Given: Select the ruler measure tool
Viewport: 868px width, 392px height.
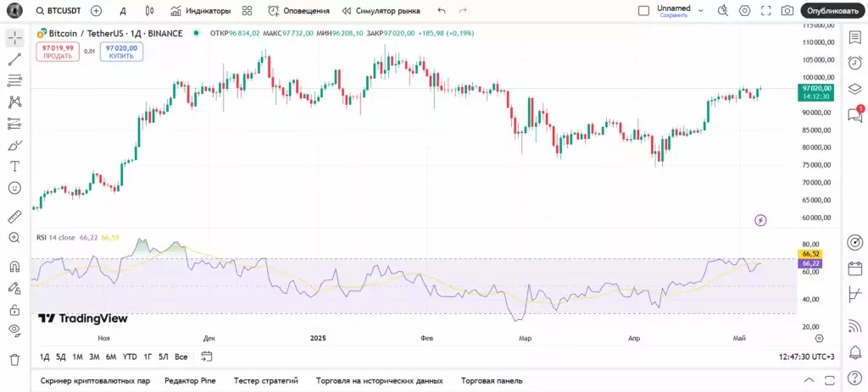Looking at the screenshot, I should (15, 216).
